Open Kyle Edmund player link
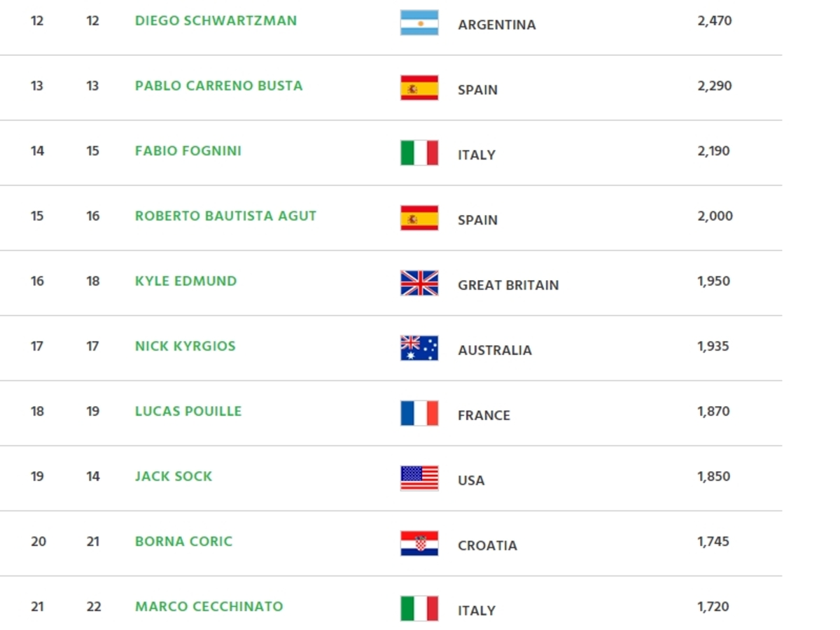Image resolution: width=840 pixels, height=630 pixels. coord(186,281)
